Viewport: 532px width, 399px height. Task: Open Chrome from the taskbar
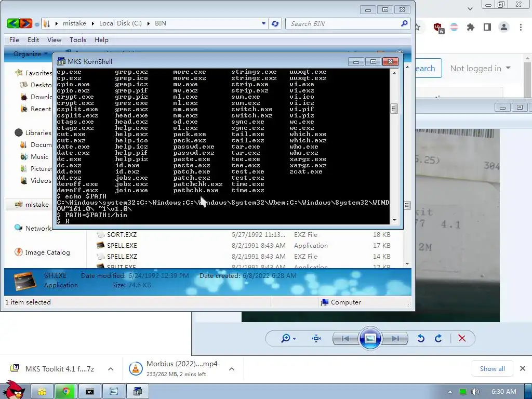tap(66, 392)
